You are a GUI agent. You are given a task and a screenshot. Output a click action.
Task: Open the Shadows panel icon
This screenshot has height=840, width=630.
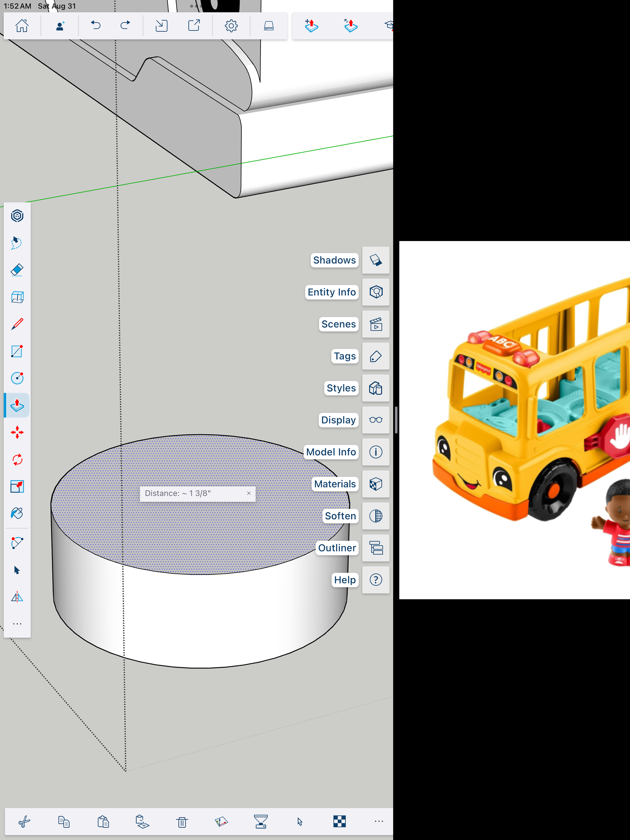click(375, 260)
